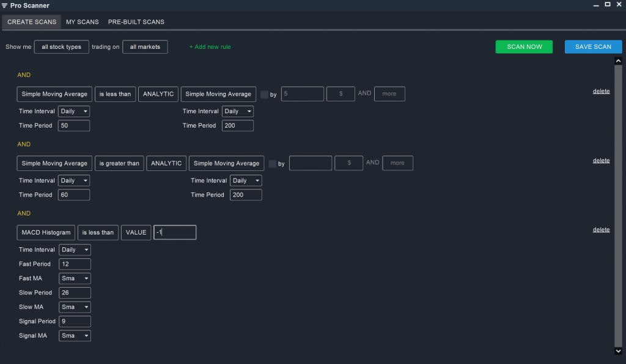Delete the second SMA rule
Image resolution: width=626 pixels, height=364 pixels.
[601, 161]
